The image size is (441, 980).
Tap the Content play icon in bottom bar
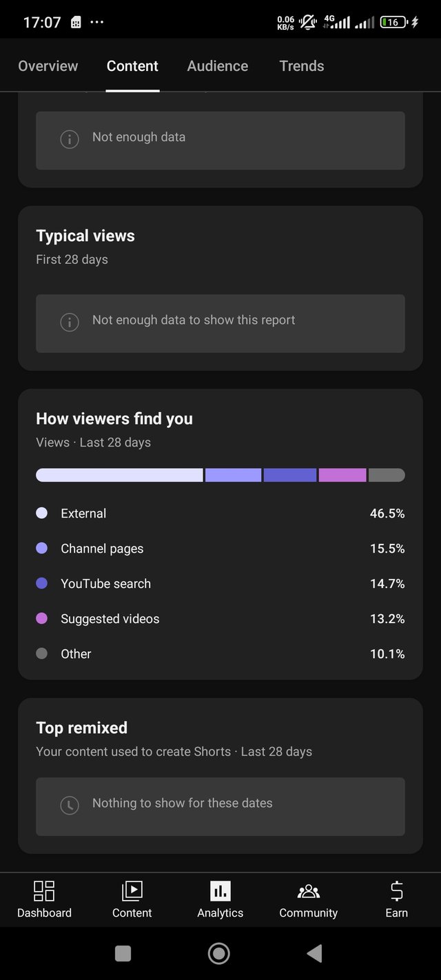(x=132, y=891)
